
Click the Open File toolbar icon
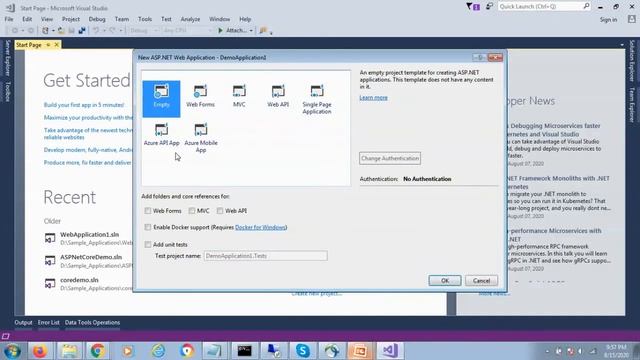pyautogui.click(x=61, y=31)
